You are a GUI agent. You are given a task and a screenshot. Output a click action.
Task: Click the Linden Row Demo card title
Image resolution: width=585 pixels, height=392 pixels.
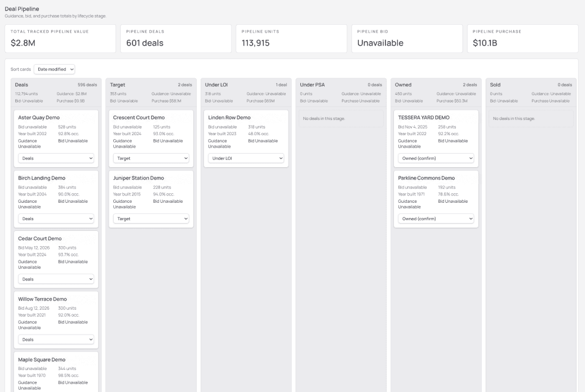[229, 118]
